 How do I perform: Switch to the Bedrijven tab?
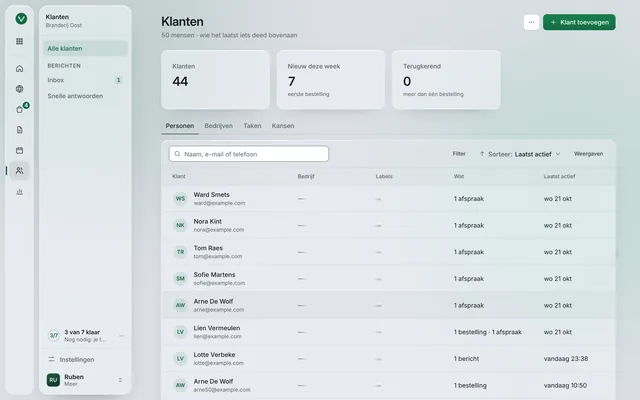[x=218, y=126]
